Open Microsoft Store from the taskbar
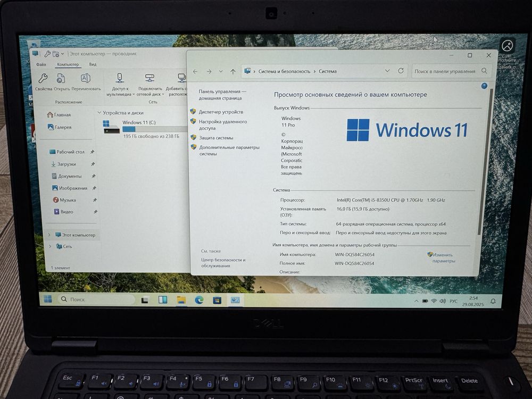The image size is (532, 399). click(x=217, y=300)
